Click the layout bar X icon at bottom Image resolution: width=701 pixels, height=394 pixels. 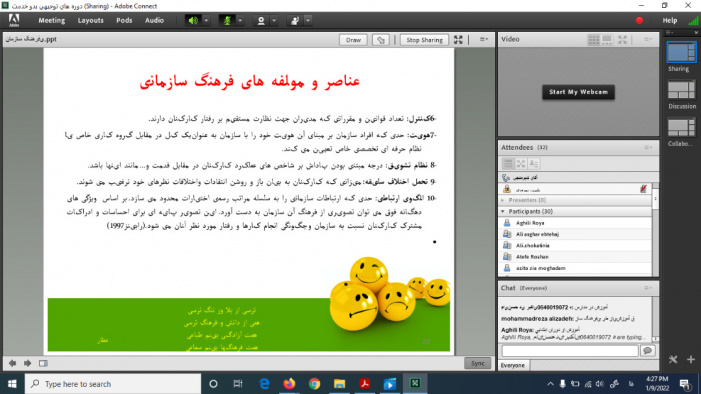(x=673, y=360)
